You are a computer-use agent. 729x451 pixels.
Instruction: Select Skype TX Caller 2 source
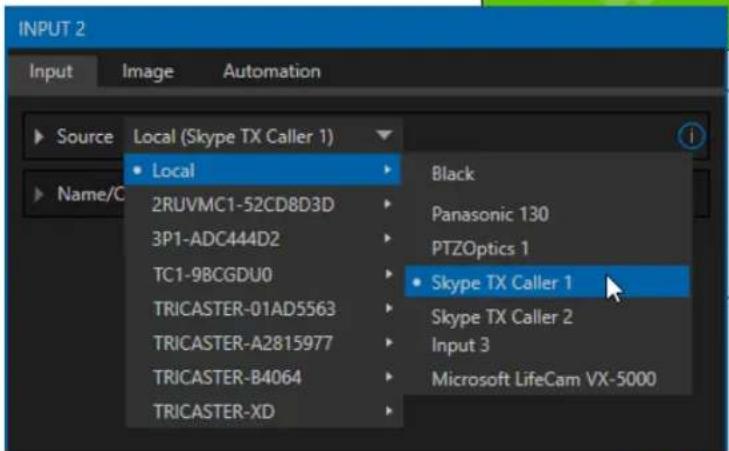(548, 317)
